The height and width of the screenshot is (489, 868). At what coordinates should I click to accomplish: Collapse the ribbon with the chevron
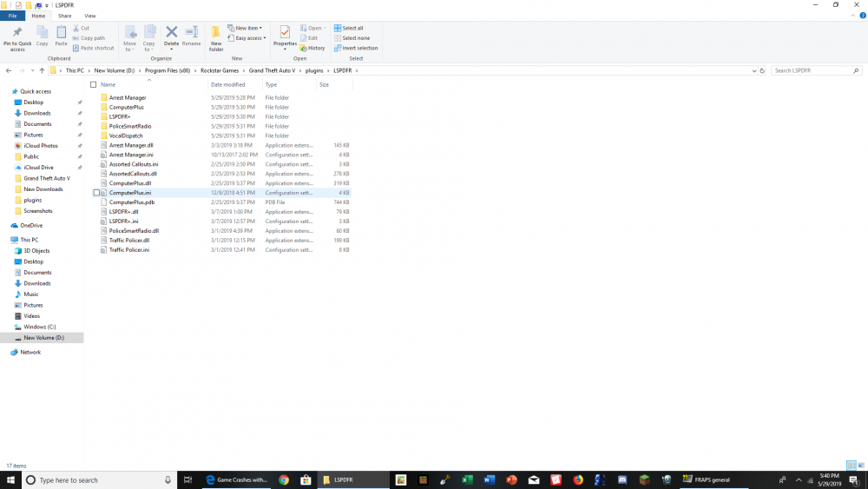click(853, 16)
